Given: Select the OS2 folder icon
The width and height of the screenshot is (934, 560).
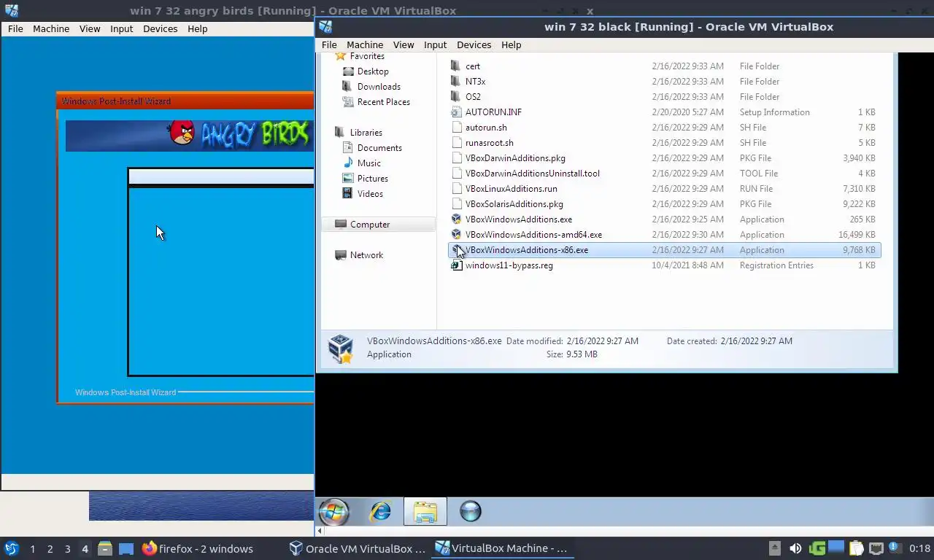Looking at the screenshot, I should click(456, 96).
